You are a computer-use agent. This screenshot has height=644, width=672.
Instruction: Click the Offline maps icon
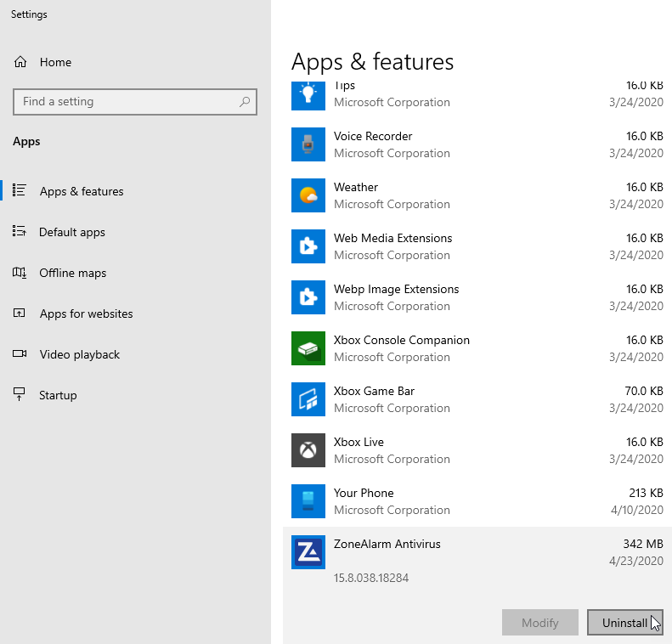click(20, 273)
